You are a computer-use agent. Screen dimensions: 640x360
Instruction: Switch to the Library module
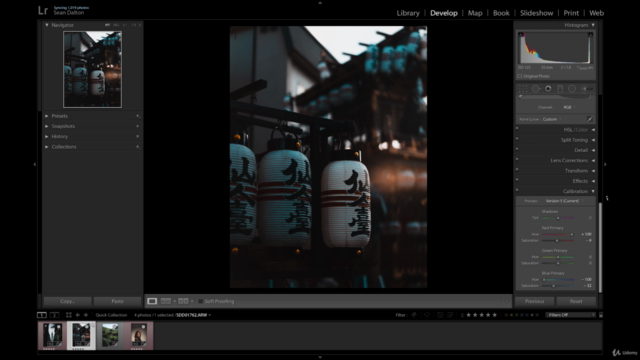(408, 13)
